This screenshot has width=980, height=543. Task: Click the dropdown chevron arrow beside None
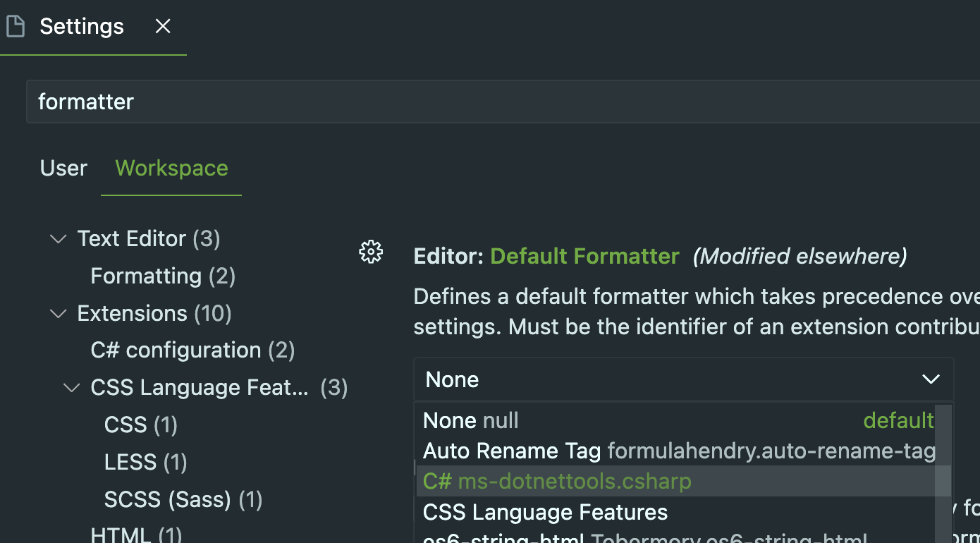point(931,379)
